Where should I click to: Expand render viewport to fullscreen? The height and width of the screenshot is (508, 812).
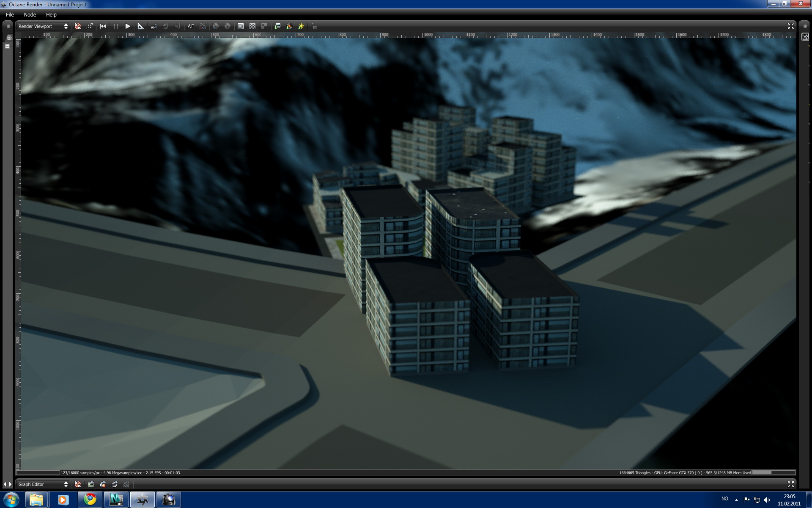[x=790, y=26]
